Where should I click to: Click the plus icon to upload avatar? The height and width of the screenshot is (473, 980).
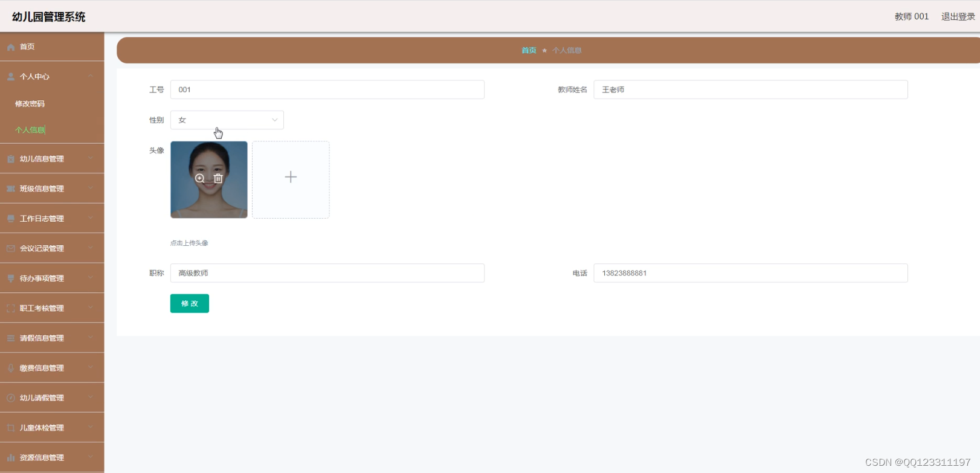pos(291,177)
